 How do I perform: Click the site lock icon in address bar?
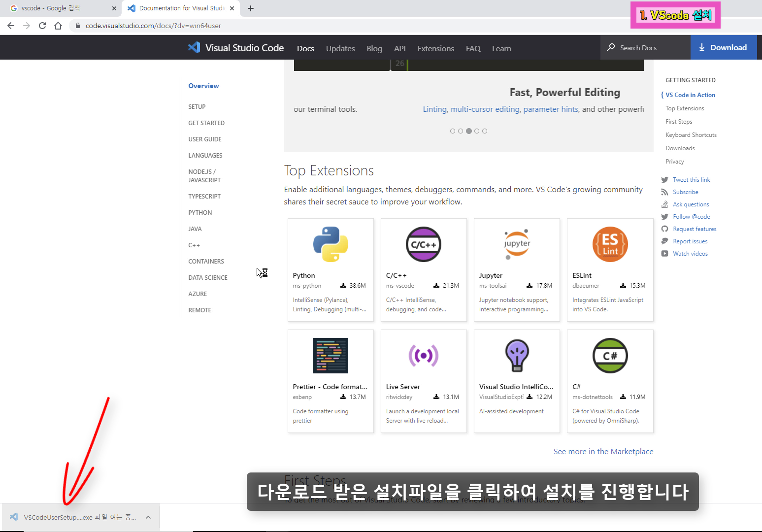(78, 26)
